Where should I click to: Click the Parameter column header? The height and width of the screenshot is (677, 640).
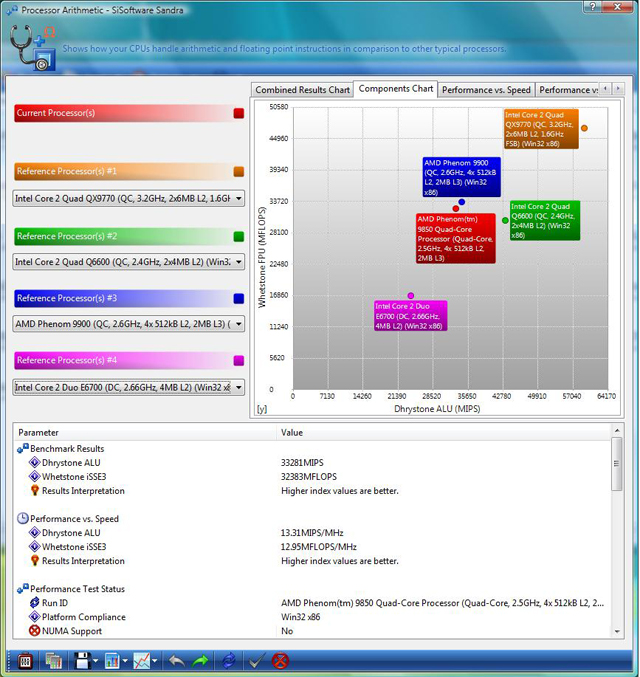(145, 433)
